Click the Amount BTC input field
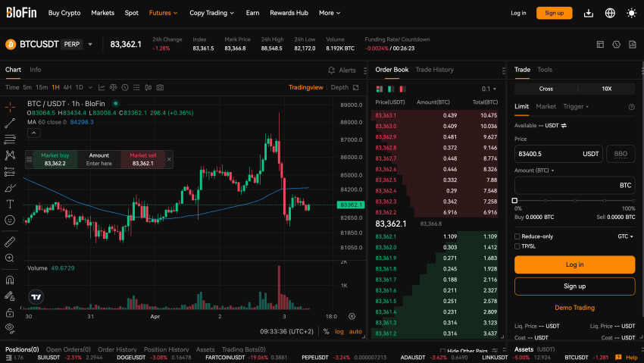This screenshot has height=363, width=644. click(574, 186)
